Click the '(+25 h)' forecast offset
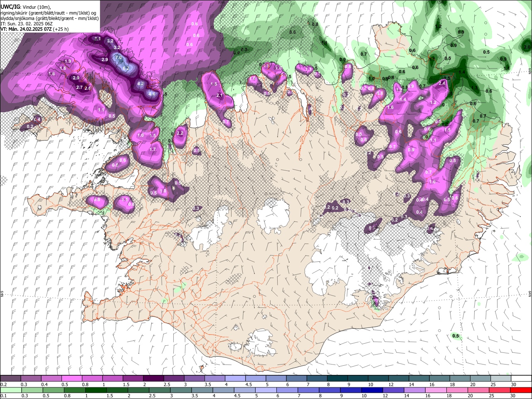532x399 pixels. click(60, 29)
